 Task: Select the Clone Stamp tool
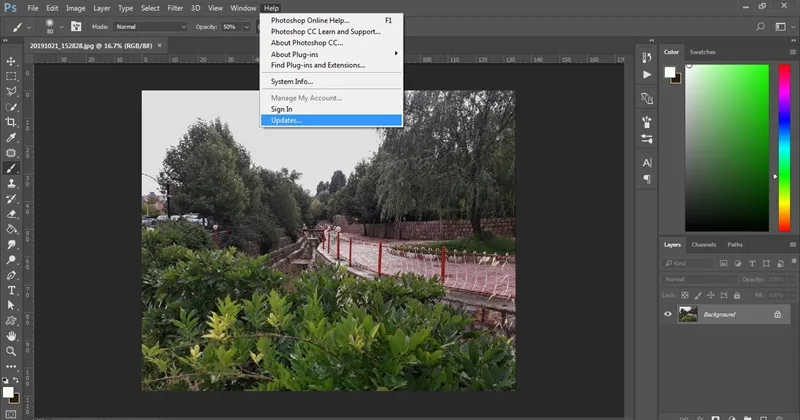click(11, 183)
